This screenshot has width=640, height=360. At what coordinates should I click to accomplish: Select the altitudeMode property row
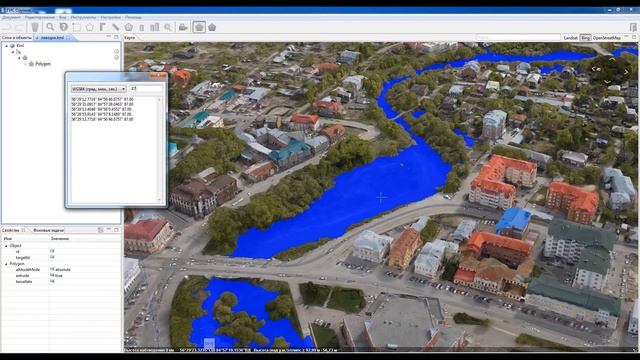tap(61, 270)
